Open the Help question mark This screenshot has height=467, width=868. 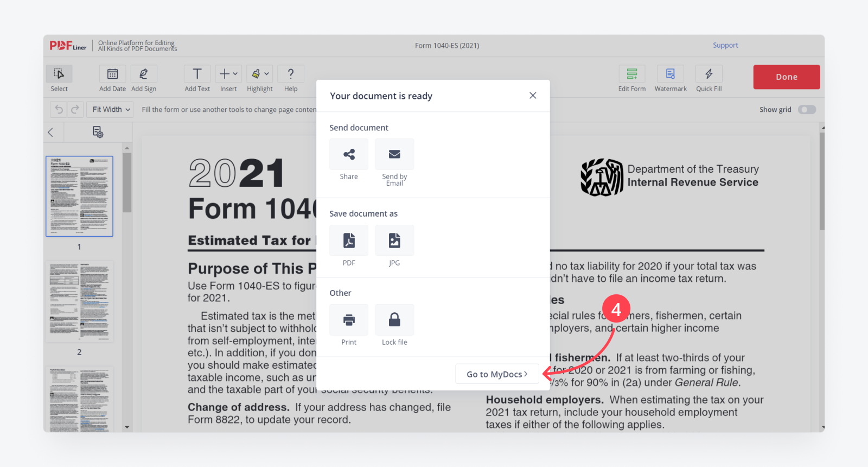[291, 74]
